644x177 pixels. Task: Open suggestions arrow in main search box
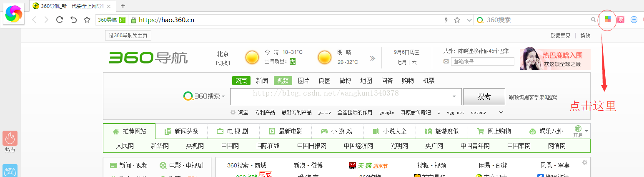(x=454, y=96)
